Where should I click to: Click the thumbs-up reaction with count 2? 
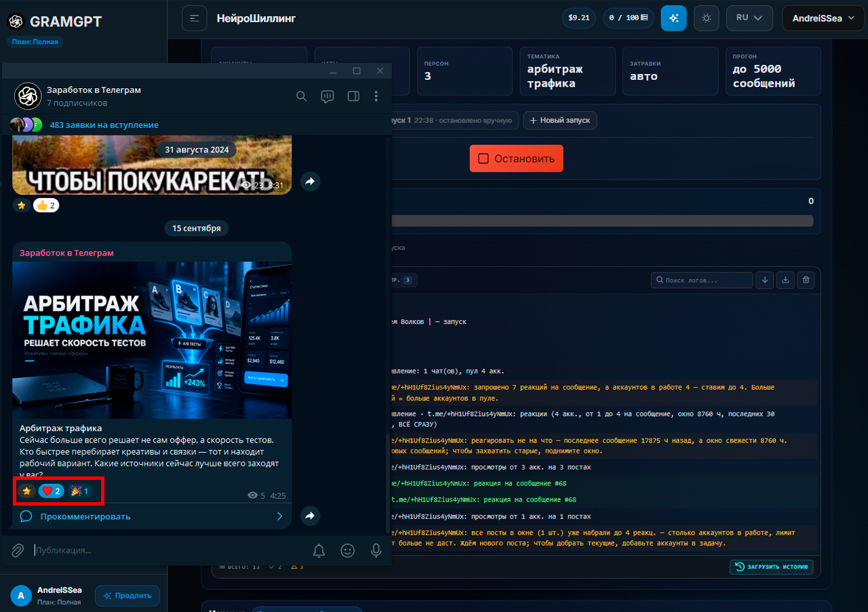pos(46,205)
